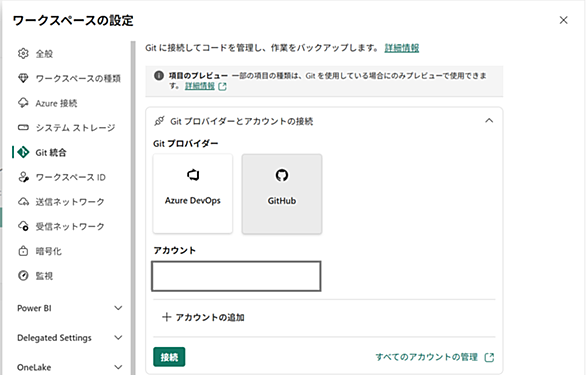Expand the OneLake section

pos(118,367)
